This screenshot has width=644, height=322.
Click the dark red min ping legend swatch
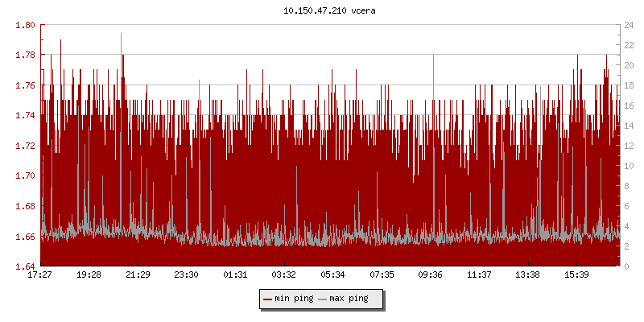268,299
